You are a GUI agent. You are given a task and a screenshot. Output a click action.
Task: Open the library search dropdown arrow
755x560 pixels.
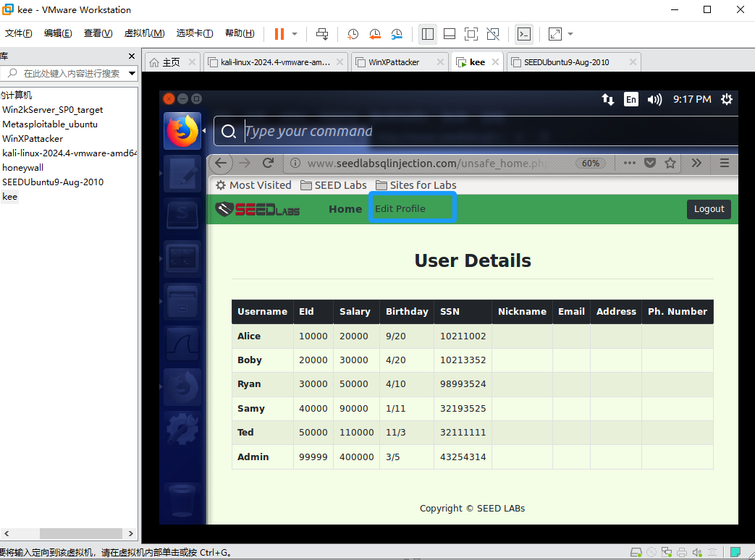[x=132, y=73]
